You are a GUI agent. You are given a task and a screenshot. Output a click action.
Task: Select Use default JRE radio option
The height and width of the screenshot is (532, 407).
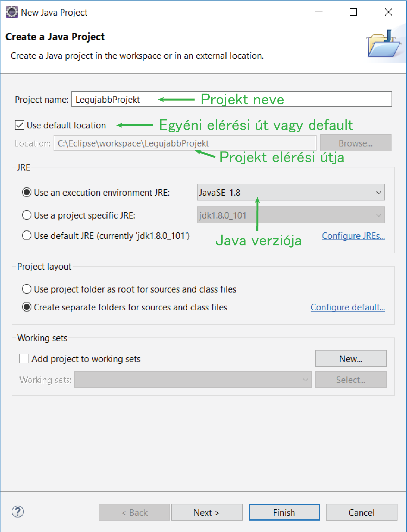27,235
